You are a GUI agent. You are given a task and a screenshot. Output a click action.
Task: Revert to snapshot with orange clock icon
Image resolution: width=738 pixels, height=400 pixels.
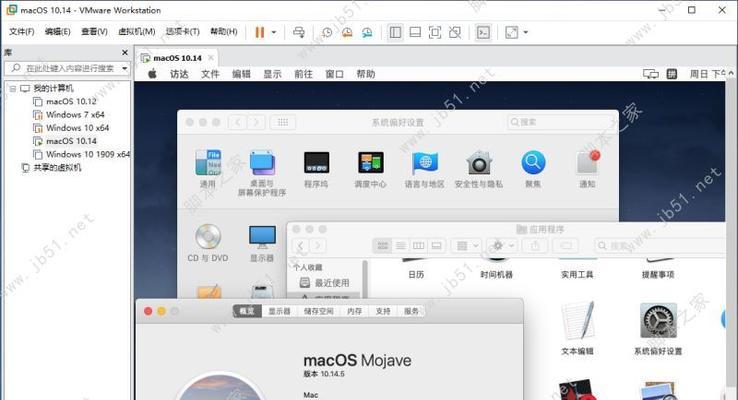pos(347,32)
